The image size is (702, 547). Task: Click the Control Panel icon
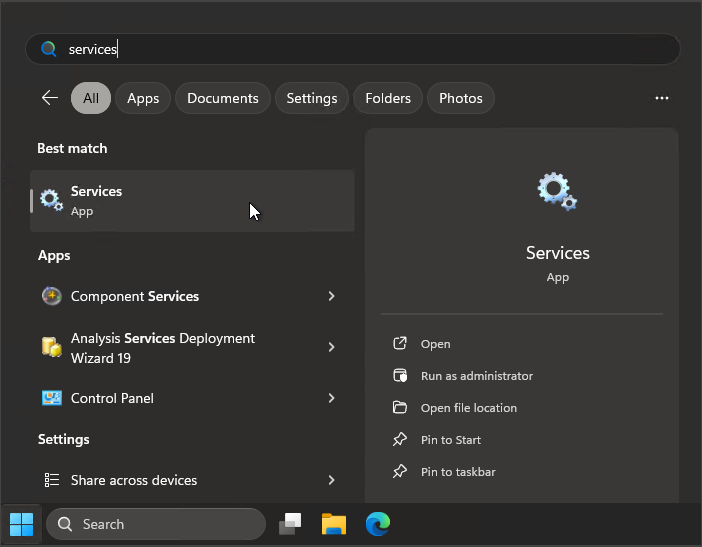click(51, 398)
